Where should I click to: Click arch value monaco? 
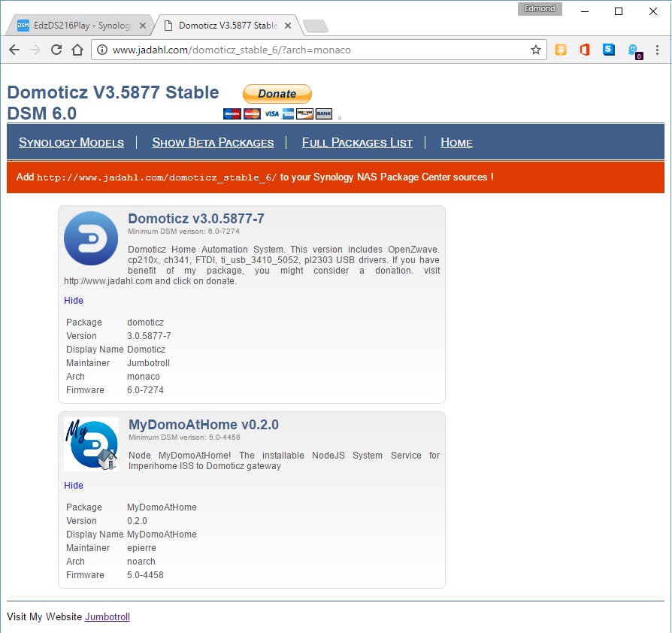point(143,377)
